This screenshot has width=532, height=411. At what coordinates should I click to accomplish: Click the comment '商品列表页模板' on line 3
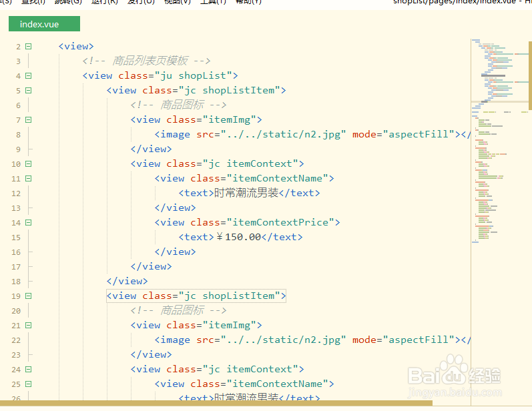[150, 61]
